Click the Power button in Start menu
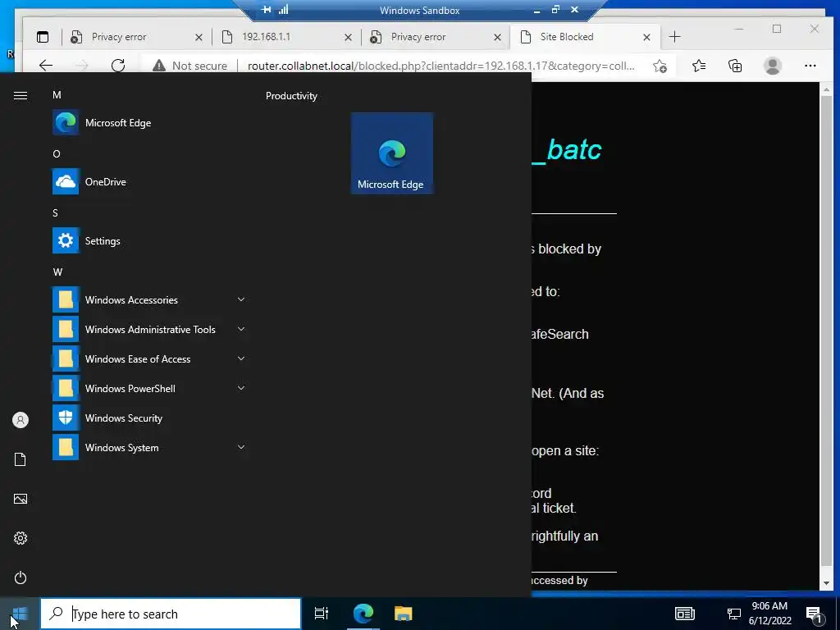 tap(21, 577)
